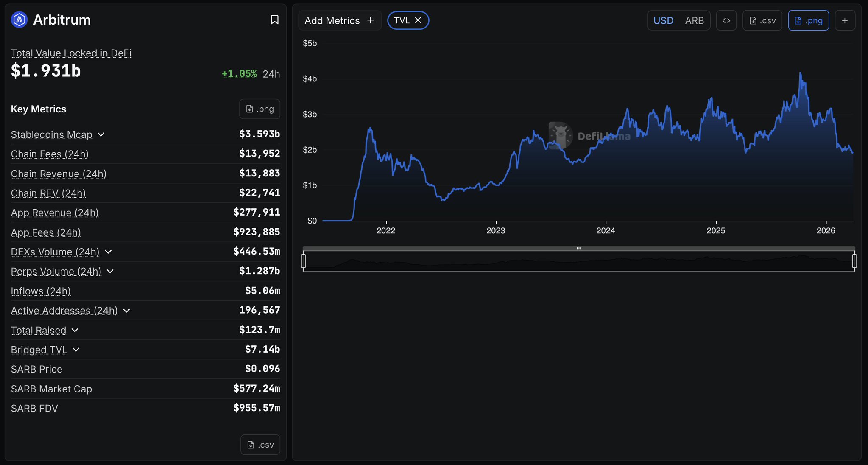Expand Stablecoins Mcap details
This screenshot has width=868, height=465.
[101, 134]
